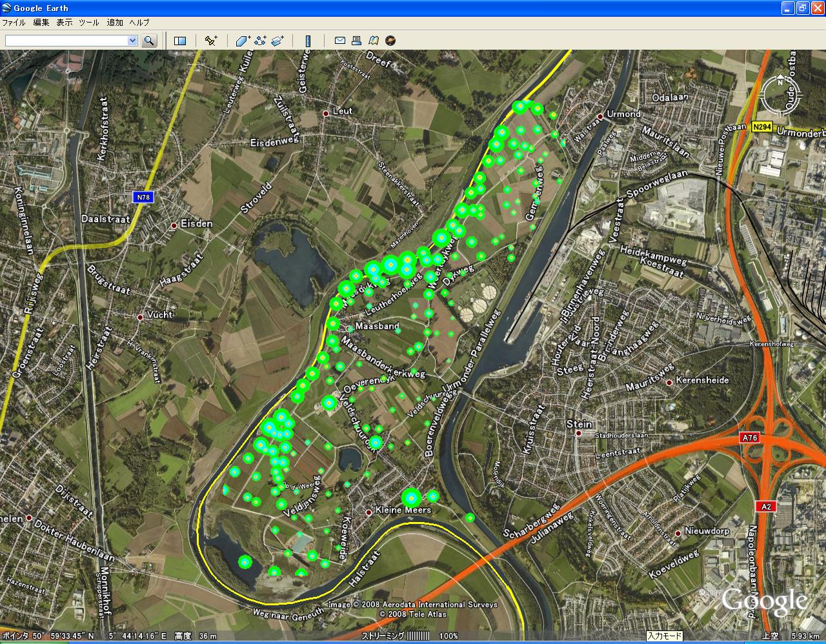Open the ruler measurement tool
Screen dimensions: 826x644
coord(308,41)
